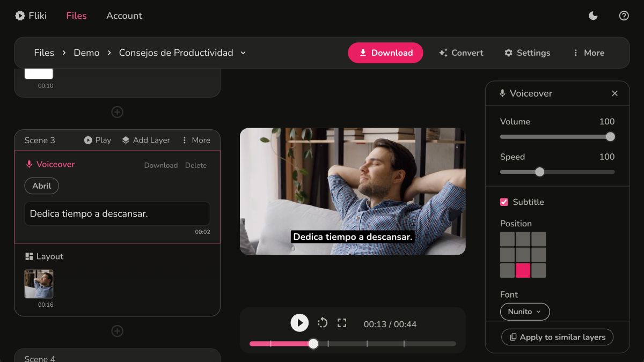Go to Demo breadcrumb folder

click(86, 53)
